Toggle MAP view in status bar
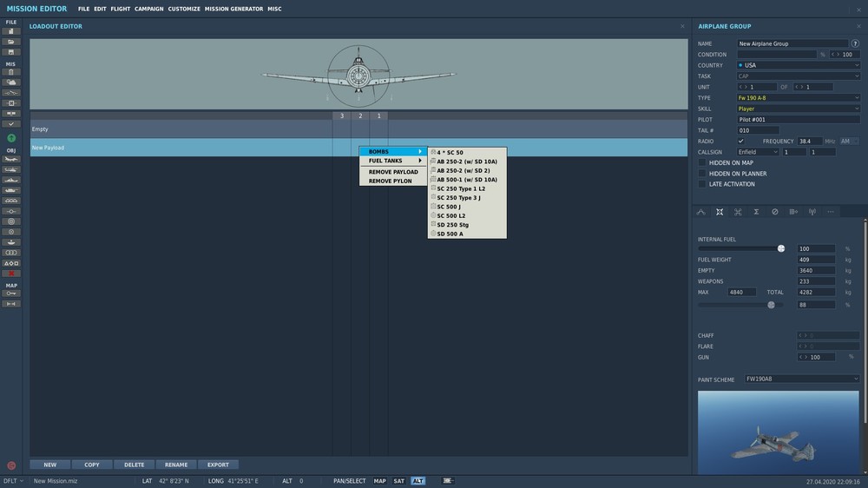 coord(380,481)
